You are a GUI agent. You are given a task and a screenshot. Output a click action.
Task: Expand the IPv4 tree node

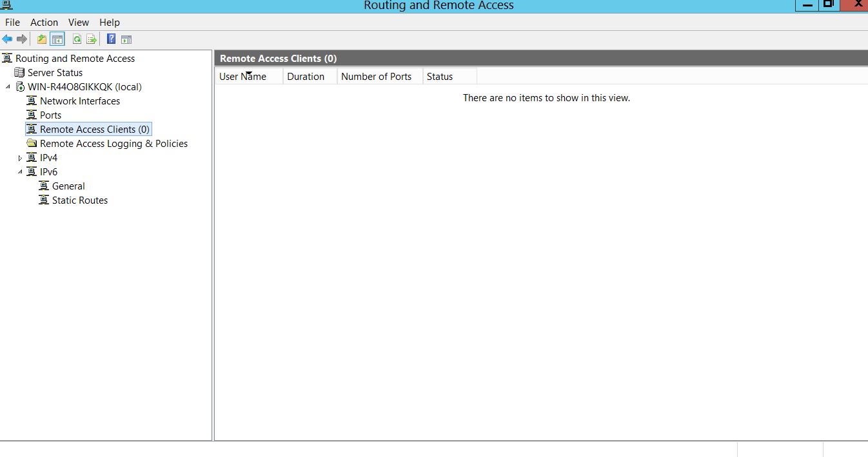click(x=20, y=158)
